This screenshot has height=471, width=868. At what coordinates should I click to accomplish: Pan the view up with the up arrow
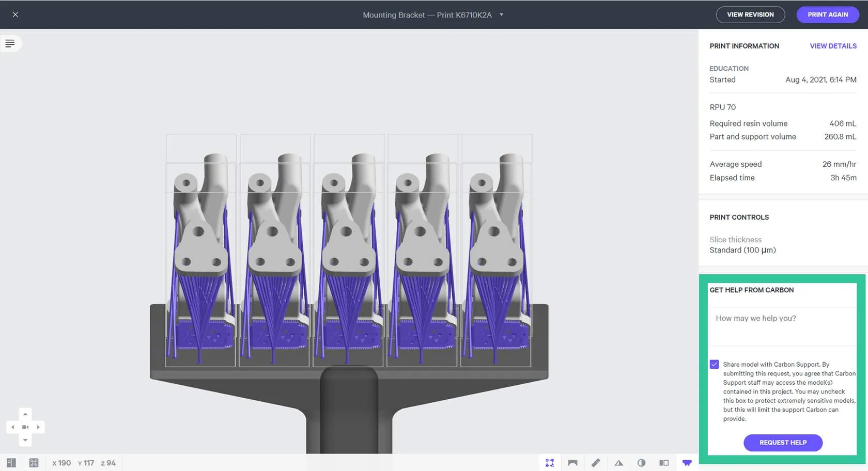tap(25, 414)
